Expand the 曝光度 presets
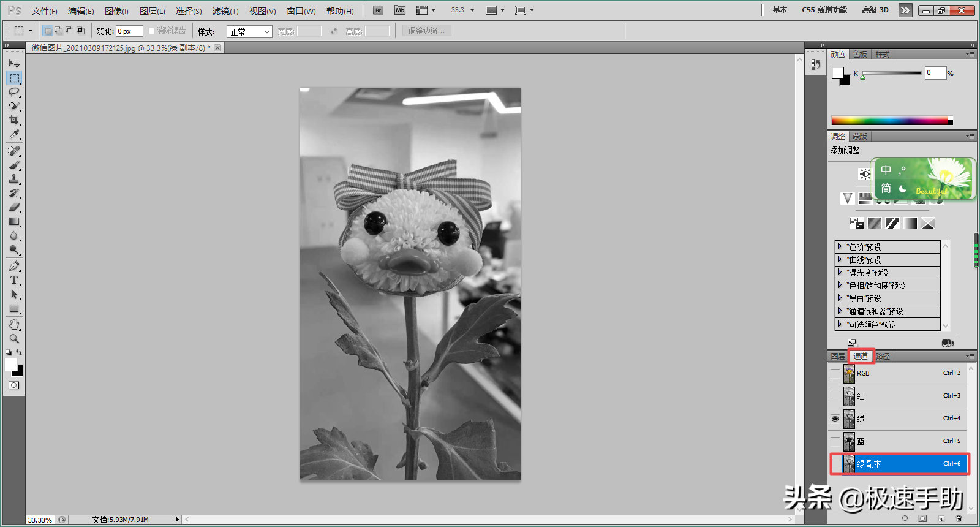The height and width of the screenshot is (527, 980). tap(840, 272)
